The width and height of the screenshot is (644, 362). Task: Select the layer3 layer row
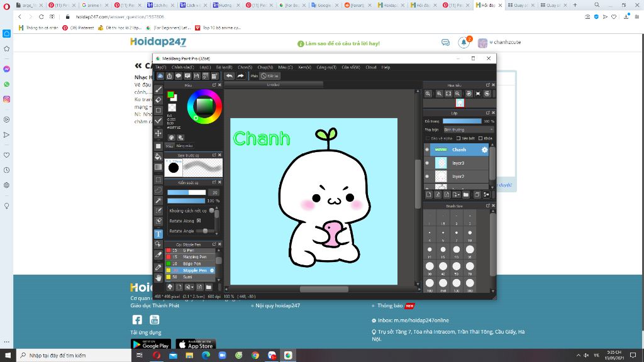pyautogui.click(x=457, y=163)
